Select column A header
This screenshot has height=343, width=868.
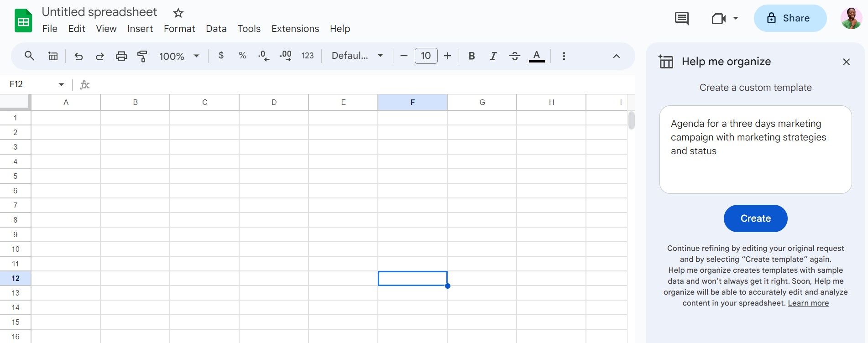66,102
